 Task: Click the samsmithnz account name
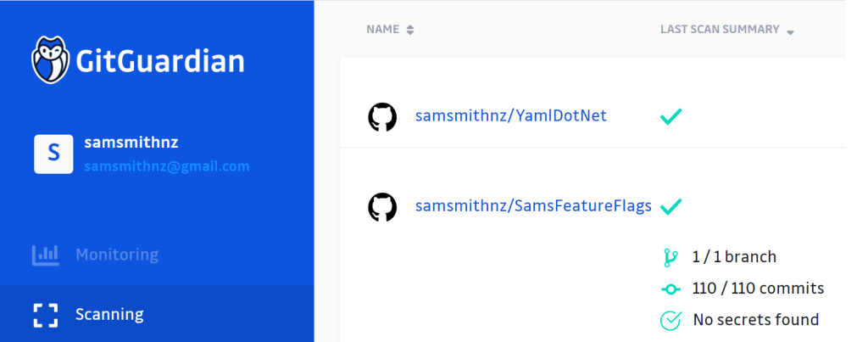131,143
